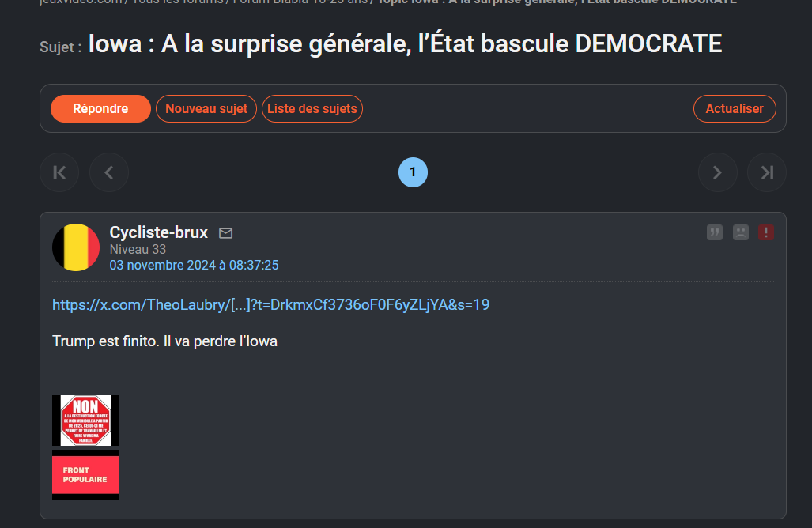Send private message via envelope icon
812x528 pixels.
tap(226, 233)
